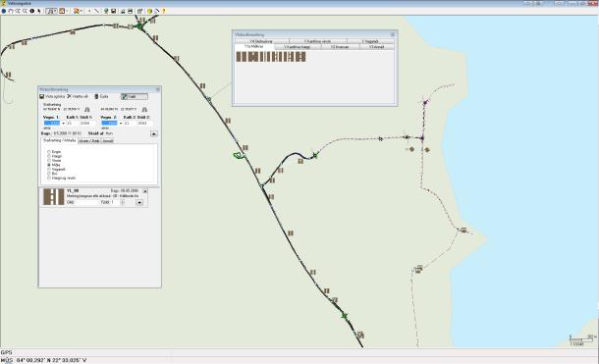Select the pan hand tool in toolbar
The image size is (599, 364).
pos(11,11)
